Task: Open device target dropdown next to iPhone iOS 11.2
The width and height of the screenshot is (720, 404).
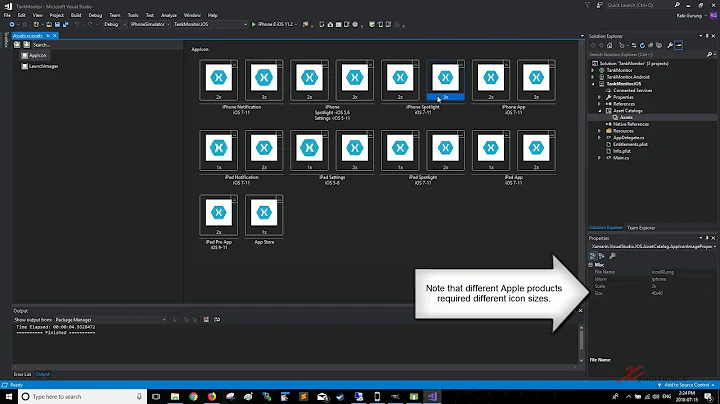Action: [296, 24]
